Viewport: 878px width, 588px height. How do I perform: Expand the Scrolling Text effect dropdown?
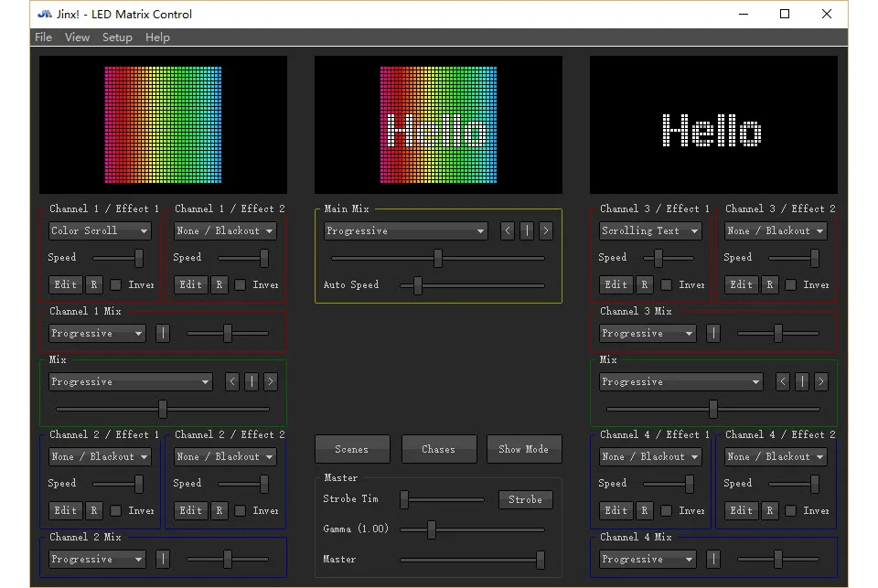(650, 230)
